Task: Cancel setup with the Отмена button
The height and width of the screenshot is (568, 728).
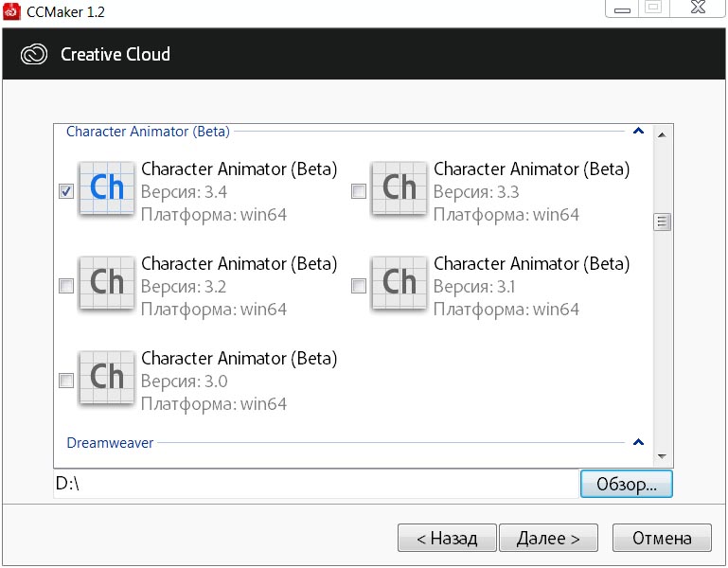Action: pos(662,538)
